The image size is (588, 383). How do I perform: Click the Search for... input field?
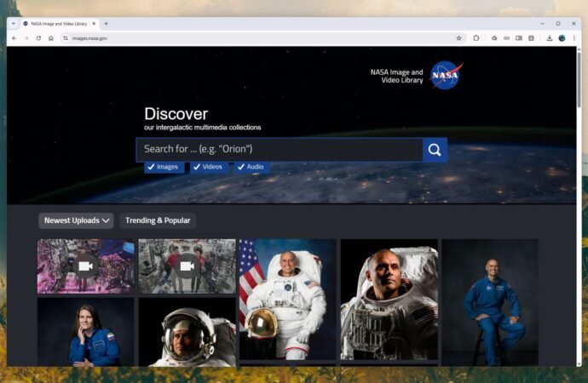tap(280, 150)
